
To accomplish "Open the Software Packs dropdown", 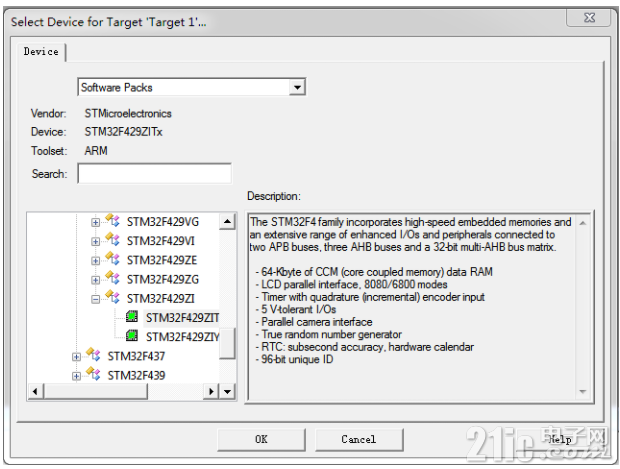I will [297, 87].
